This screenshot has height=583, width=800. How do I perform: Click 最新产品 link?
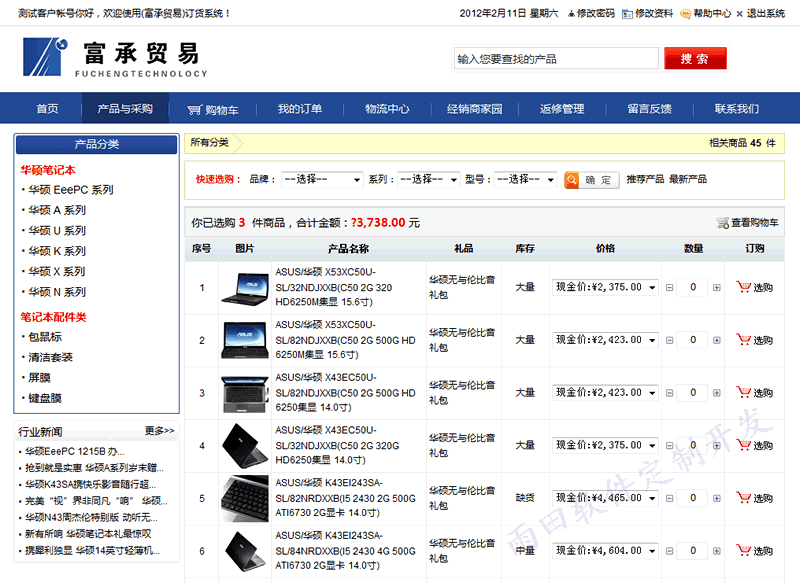688,179
